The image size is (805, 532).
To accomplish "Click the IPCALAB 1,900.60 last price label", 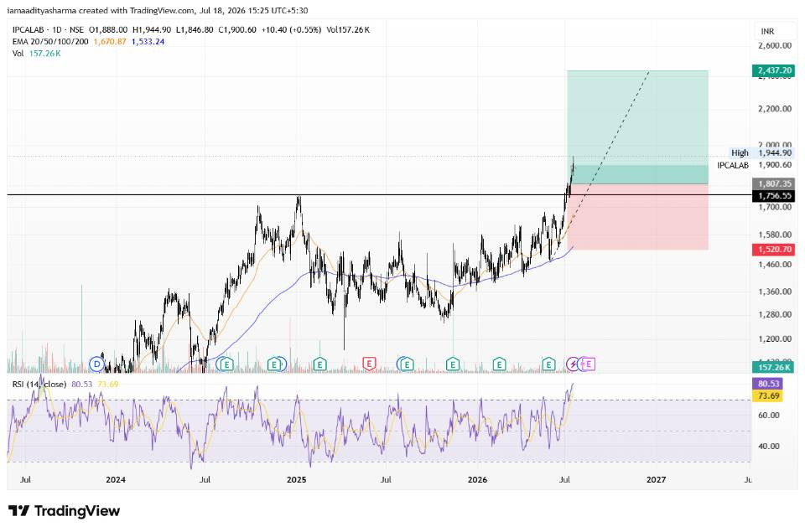I will pyautogui.click(x=755, y=165).
